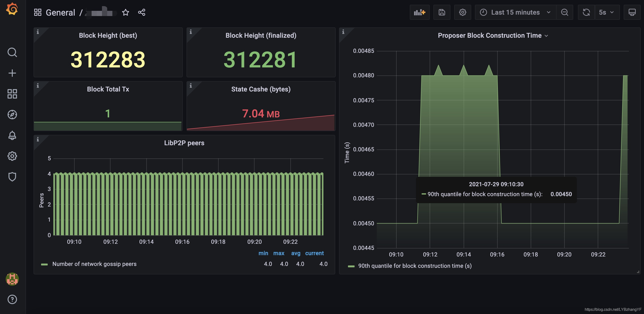Open the Configuration gear in sidebar
This screenshot has width=644, height=314.
coord(12,156)
